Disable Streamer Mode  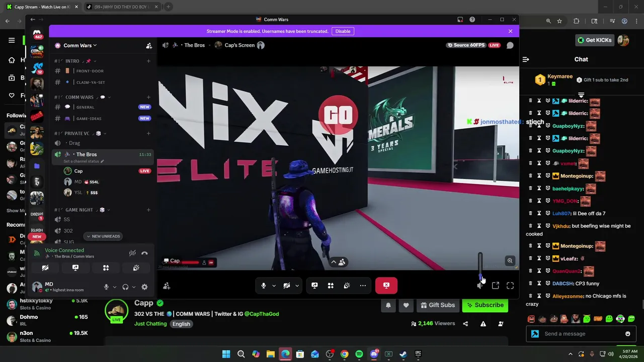coord(343,31)
